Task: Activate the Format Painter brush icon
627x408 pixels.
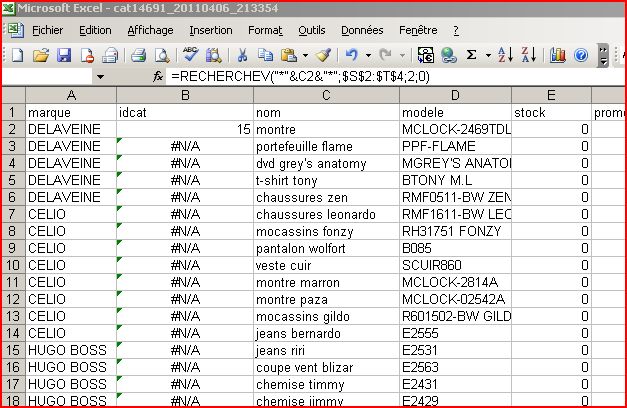Action: click(323, 55)
